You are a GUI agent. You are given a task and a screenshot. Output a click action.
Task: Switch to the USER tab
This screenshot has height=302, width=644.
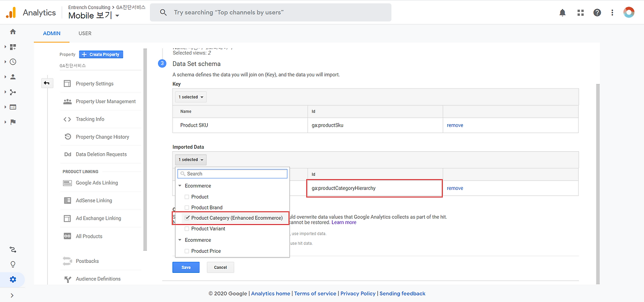click(x=85, y=33)
